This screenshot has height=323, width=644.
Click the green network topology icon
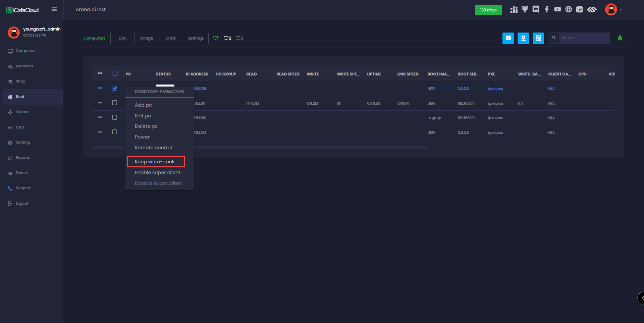[620, 38]
